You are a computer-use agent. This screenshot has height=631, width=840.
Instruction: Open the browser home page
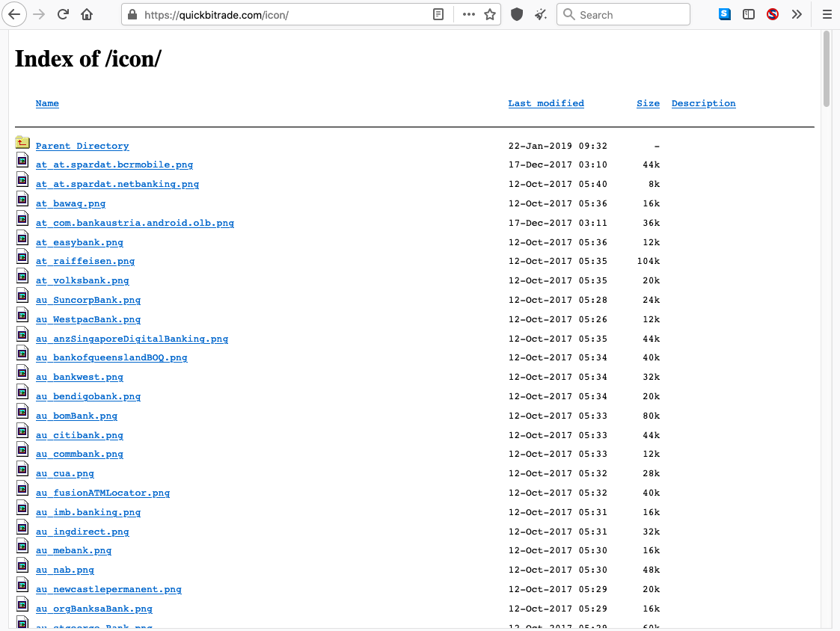pyautogui.click(x=87, y=14)
